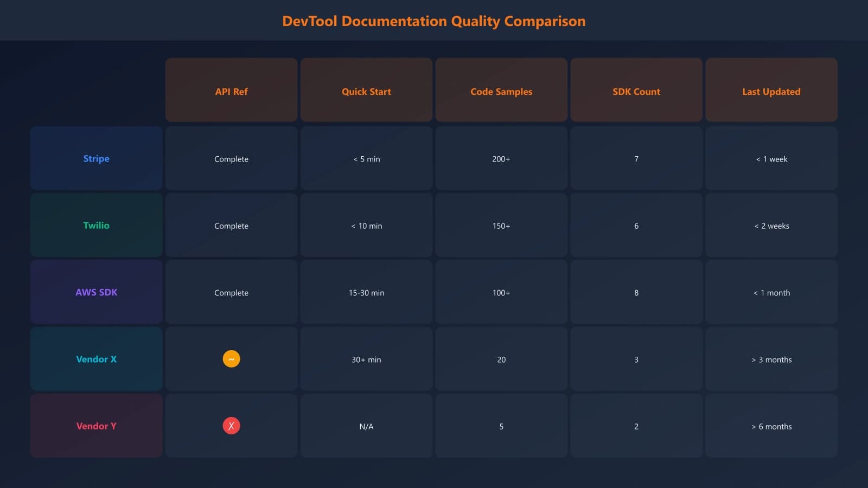Viewport: 868px width, 488px height.
Task: Click the red X icon for Vendor Y API Ref
Action: point(231,426)
